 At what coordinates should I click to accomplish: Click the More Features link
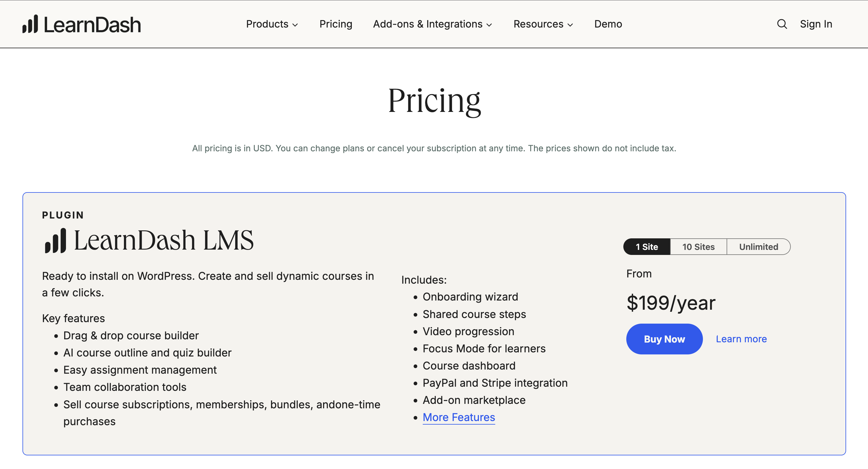(x=459, y=417)
